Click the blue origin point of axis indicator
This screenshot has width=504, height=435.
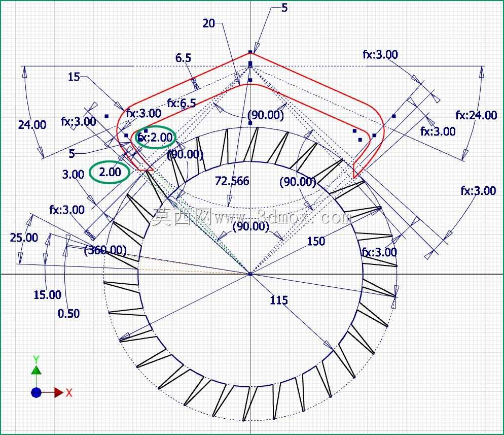[37, 392]
